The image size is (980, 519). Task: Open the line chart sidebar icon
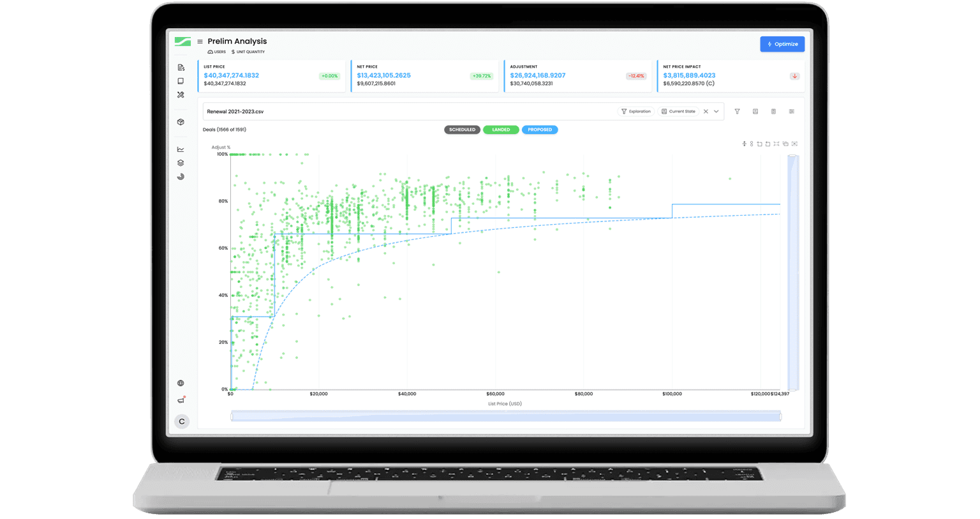(x=181, y=149)
